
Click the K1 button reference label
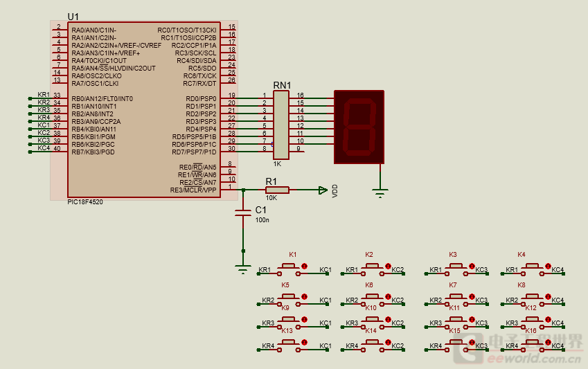coord(293,255)
